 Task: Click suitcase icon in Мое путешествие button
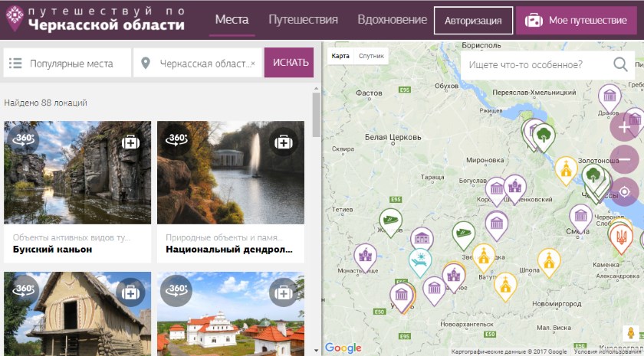534,20
